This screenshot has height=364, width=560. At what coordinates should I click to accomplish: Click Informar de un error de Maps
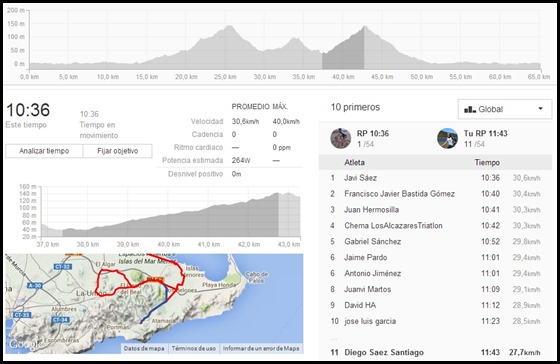[x=261, y=348]
